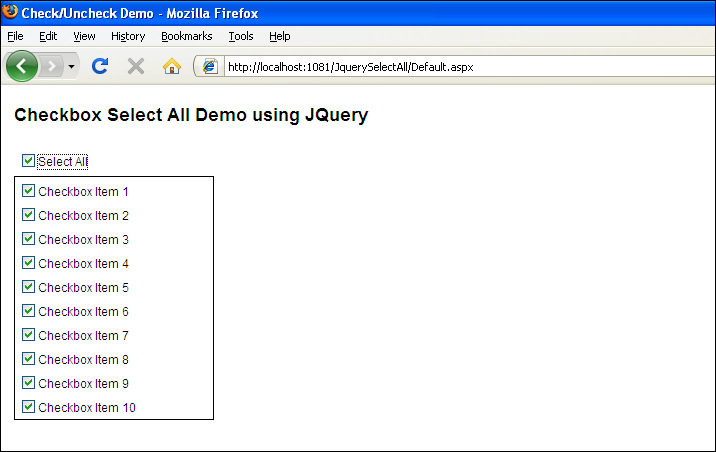Uncheck Checkbox Item 4
Screen dimensions: 716x452
click(28, 263)
